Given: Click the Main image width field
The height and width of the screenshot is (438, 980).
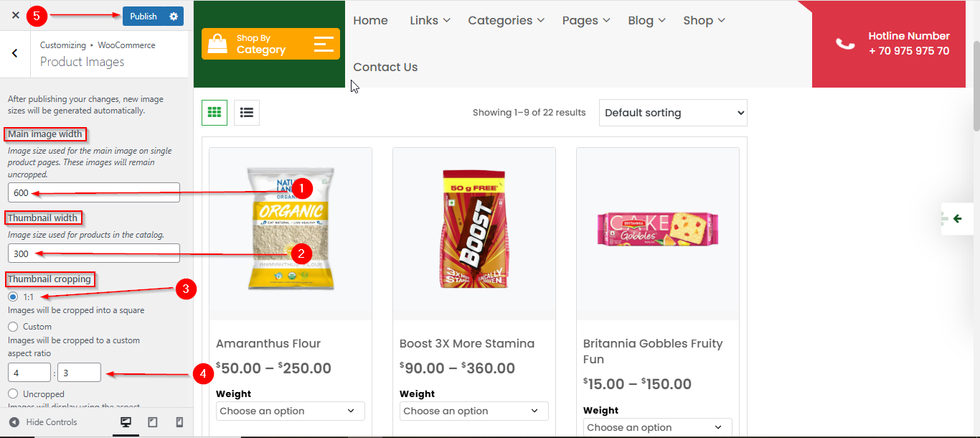Looking at the screenshot, I should (x=94, y=192).
